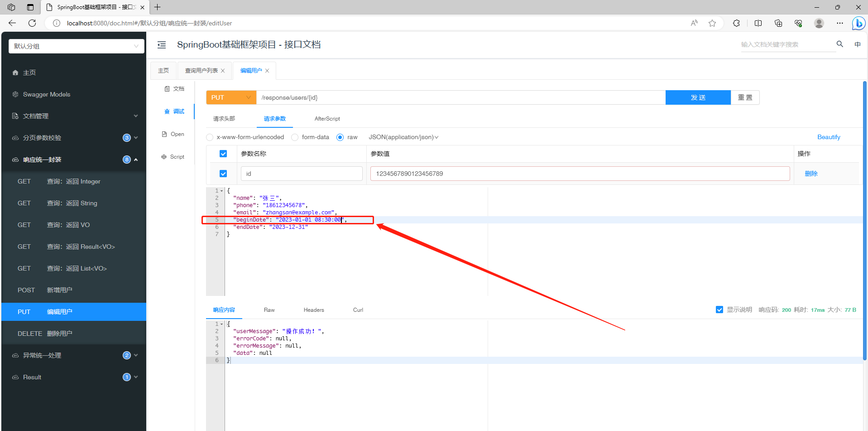Select x-www-form-urlencoded radio option

click(x=210, y=137)
